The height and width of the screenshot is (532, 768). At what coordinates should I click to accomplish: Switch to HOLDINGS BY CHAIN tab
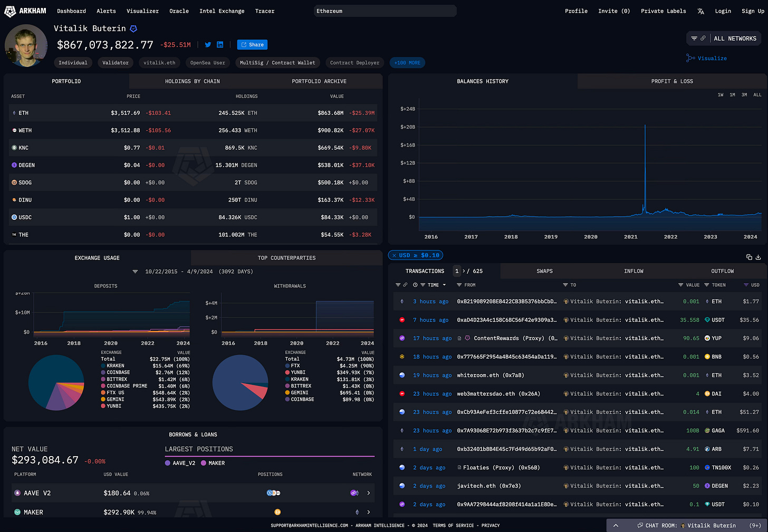coord(193,81)
